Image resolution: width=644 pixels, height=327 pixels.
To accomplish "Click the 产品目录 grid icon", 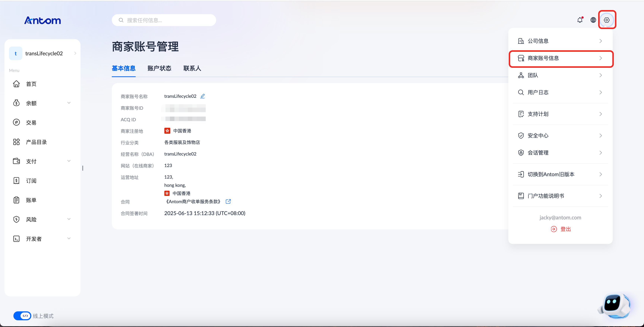I will click(16, 142).
